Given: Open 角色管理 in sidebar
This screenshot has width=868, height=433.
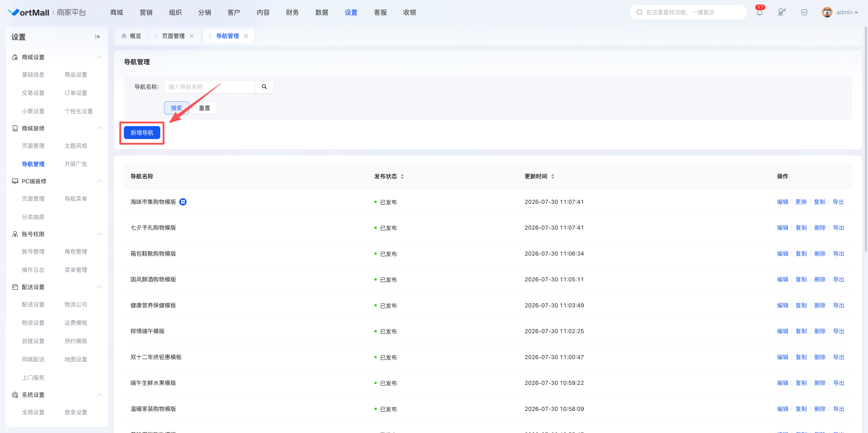Looking at the screenshot, I should coord(76,252).
